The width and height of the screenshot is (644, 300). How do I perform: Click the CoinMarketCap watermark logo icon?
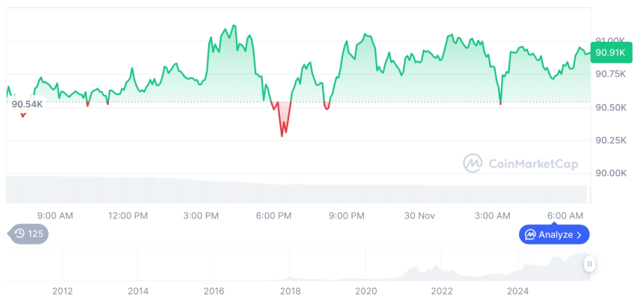pyautogui.click(x=473, y=164)
